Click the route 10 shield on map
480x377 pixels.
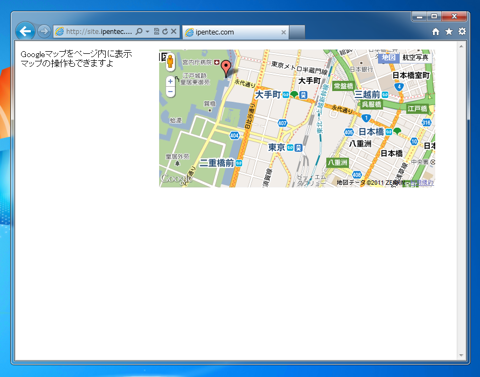point(414,141)
